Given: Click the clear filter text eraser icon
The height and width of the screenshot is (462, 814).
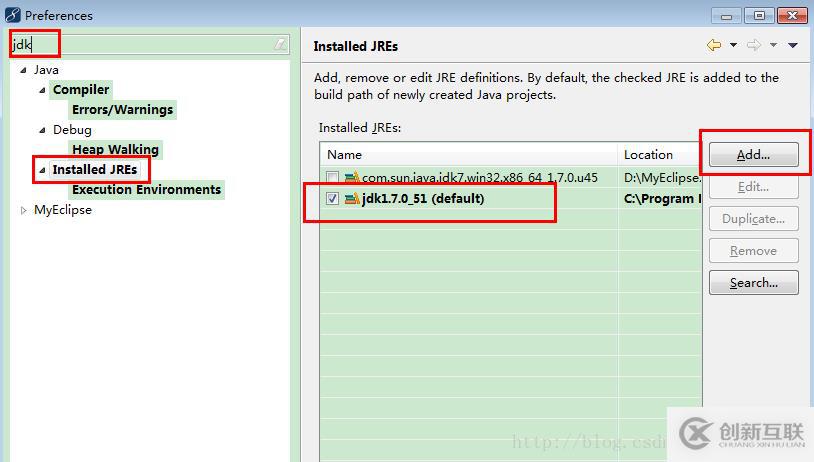Looking at the screenshot, I should pos(280,45).
